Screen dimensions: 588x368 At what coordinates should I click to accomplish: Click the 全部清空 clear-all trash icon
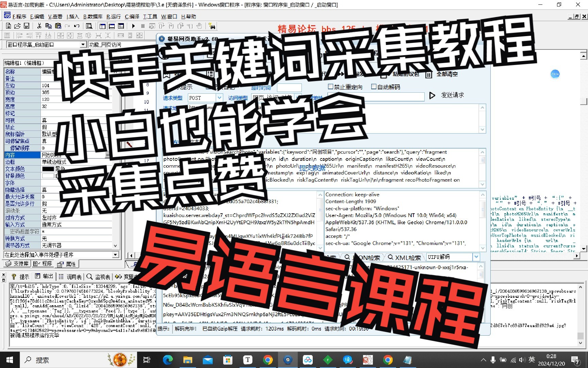[429, 74]
